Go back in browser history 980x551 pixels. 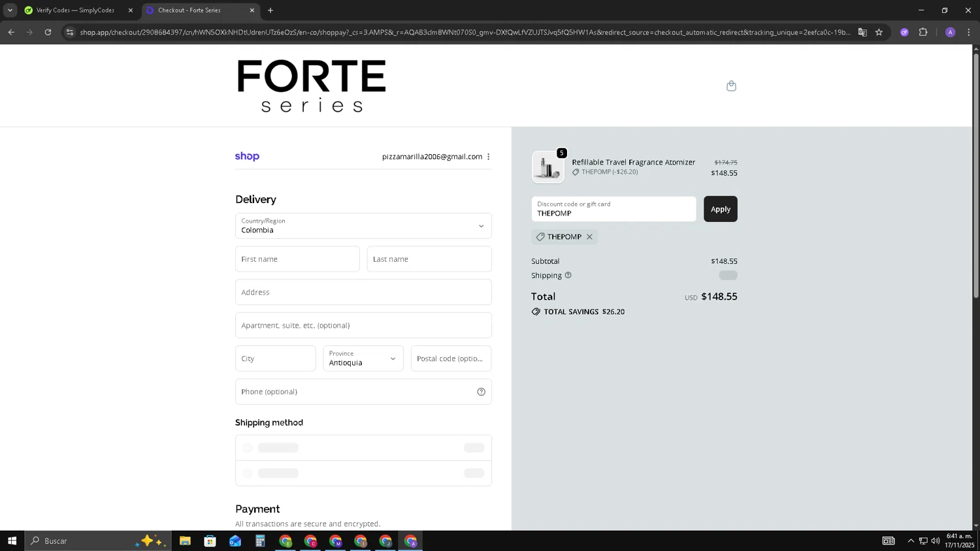coord(11,32)
